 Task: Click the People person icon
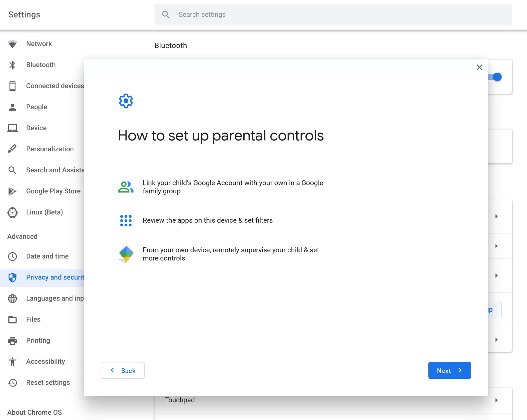(x=12, y=107)
